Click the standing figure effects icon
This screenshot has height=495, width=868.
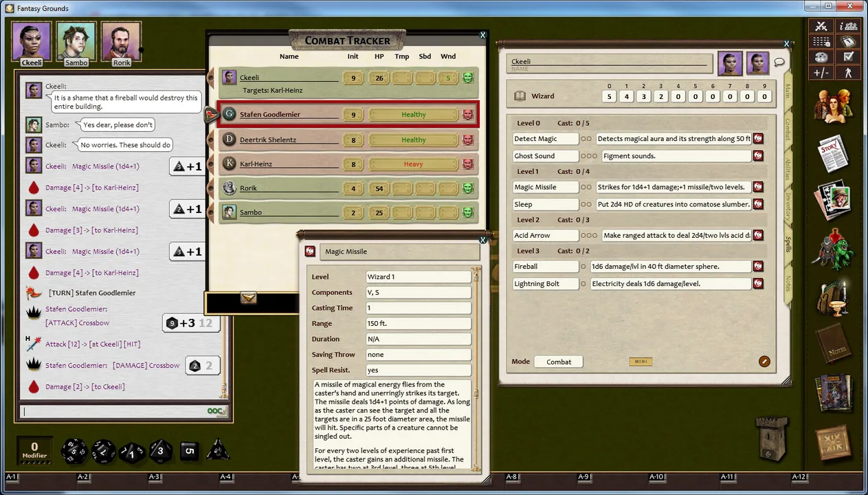[x=848, y=72]
